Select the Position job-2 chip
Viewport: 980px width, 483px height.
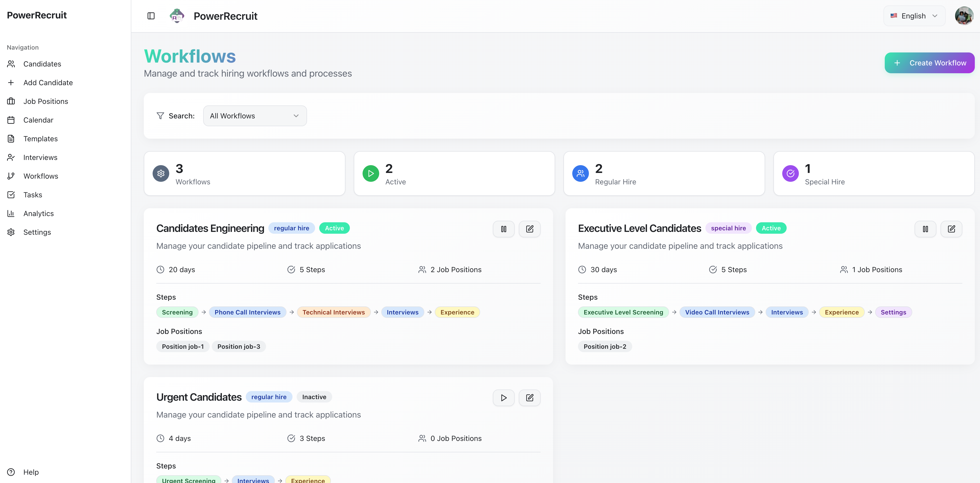(604, 346)
